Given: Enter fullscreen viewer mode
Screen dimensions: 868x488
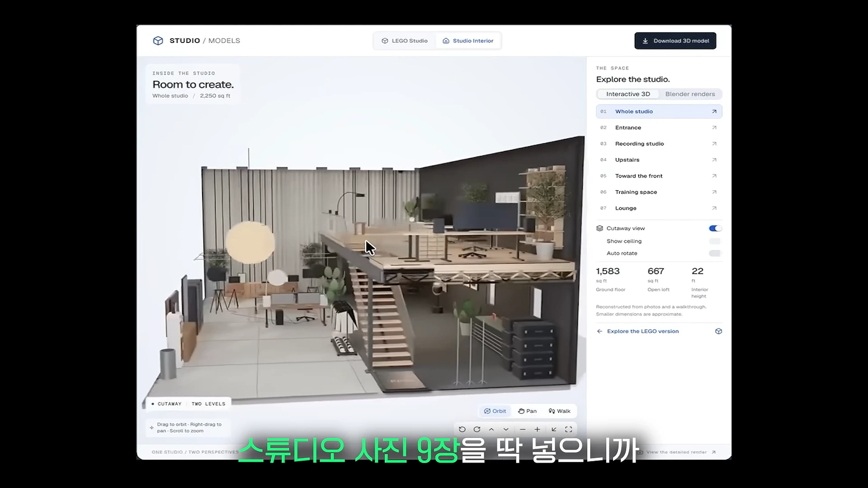Looking at the screenshot, I should pos(569,429).
